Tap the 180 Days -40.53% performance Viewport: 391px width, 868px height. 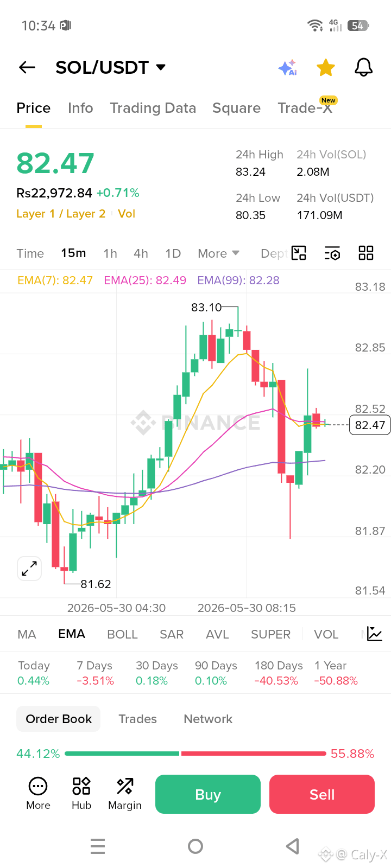click(x=278, y=673)
